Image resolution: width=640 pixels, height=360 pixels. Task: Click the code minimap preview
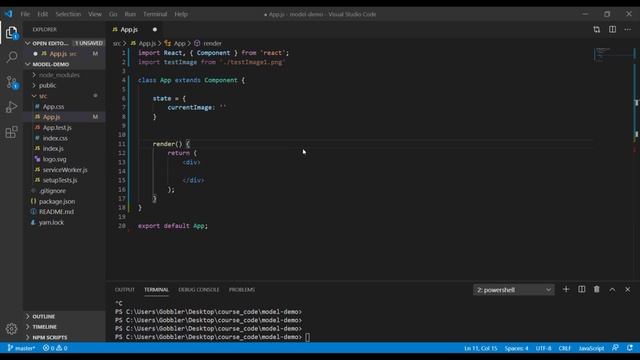pyautogui.click(x=612, y=54)
